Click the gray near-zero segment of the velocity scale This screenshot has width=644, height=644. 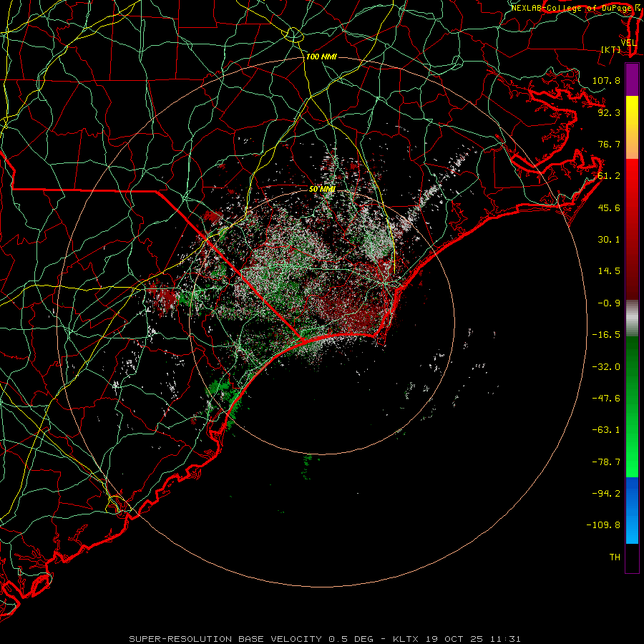(632, 316)
